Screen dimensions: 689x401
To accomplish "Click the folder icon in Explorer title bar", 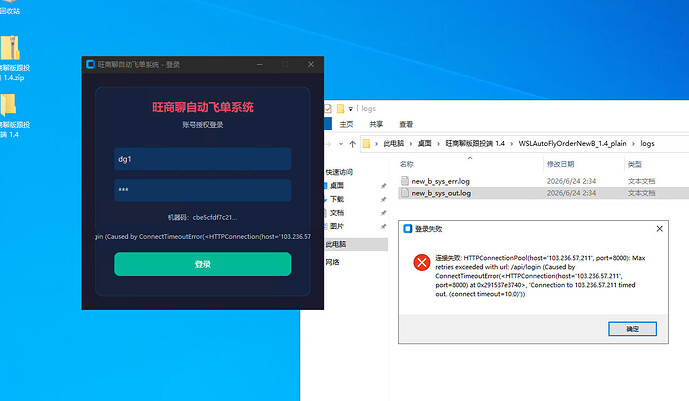I will point(341,108).
